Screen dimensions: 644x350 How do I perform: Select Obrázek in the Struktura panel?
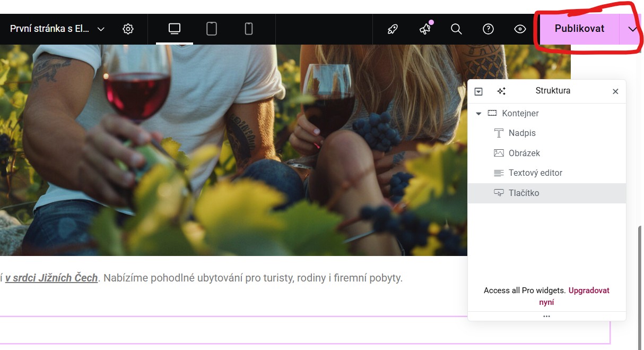click(x=524, y=153)
